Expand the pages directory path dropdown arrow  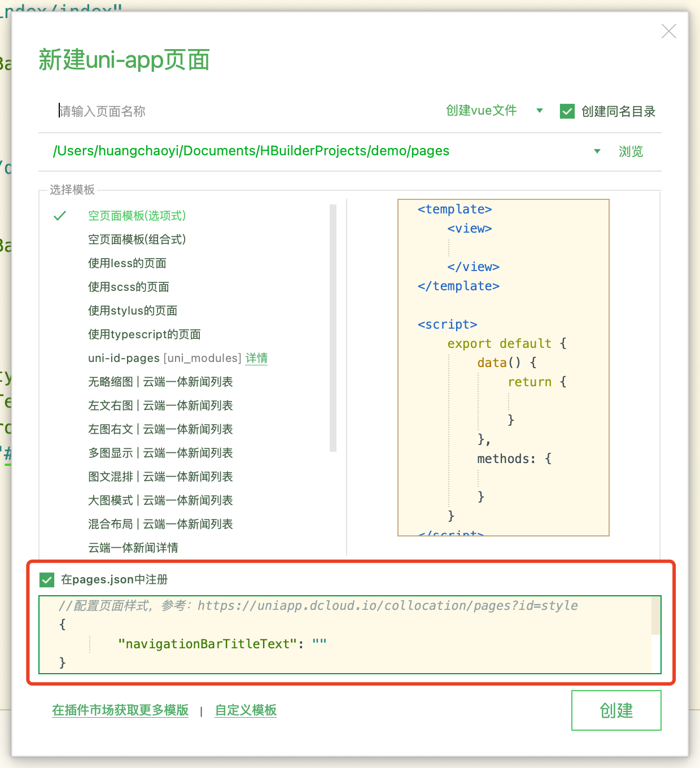pos(597,151)
